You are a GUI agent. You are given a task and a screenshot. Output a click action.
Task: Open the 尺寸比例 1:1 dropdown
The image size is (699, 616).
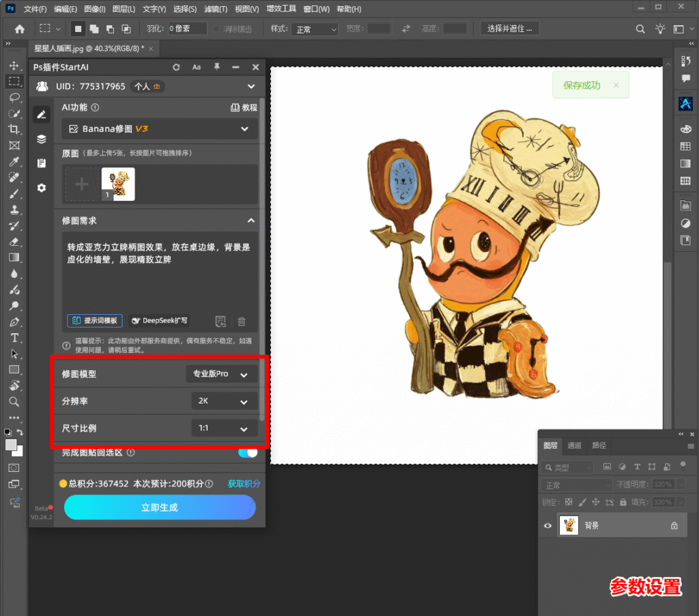coord(224,428)
